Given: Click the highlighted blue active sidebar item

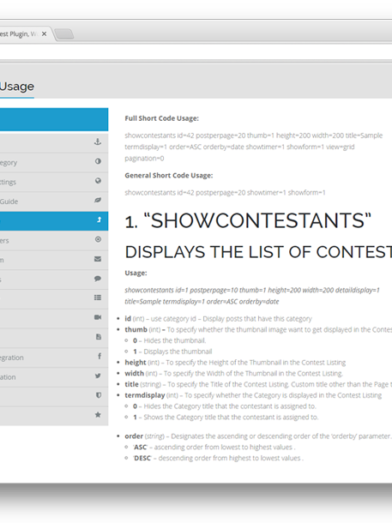Looking at the screenshot, I should (54, 221).
